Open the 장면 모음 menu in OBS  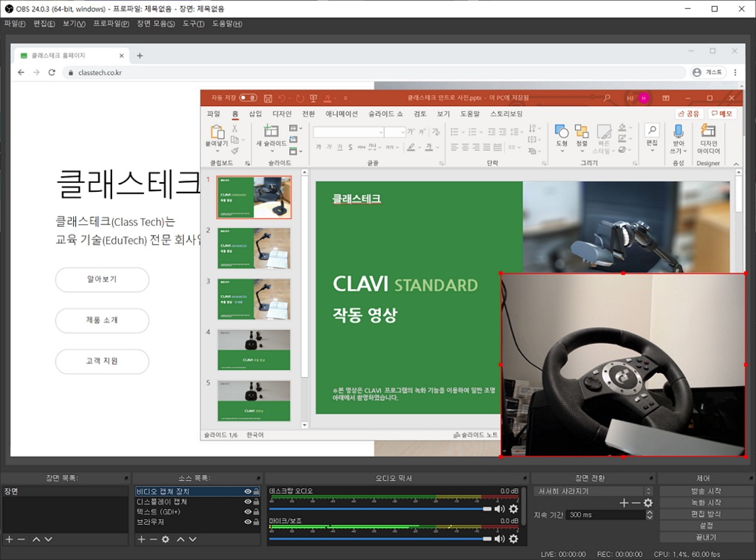[156, 24]
